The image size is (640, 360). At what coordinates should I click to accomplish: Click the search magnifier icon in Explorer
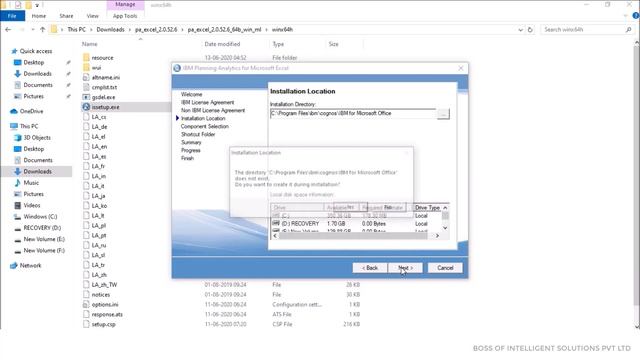pos(629,29)
